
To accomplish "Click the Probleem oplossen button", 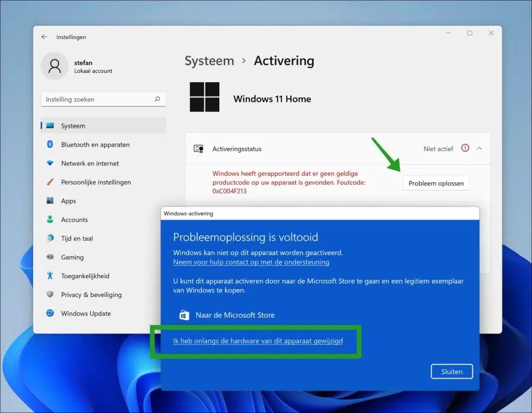I will pyautogui.click(x=436, y=183).
